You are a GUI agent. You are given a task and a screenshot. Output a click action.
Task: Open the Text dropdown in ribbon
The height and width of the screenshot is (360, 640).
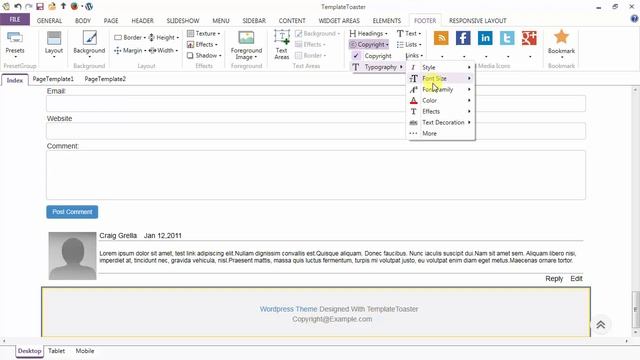(409, 33)
